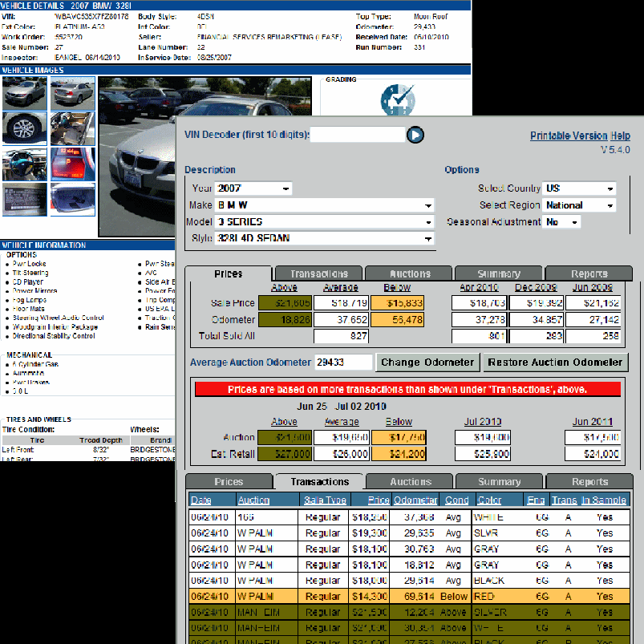Click the Jul 2010 projection link

(483, 422)
